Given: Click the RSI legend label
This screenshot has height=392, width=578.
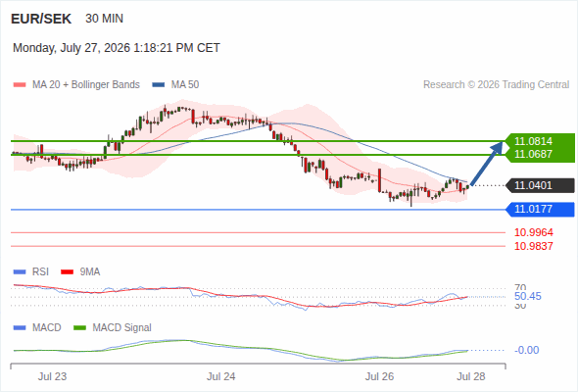Looking at the screenshot, I should (40, 272).
